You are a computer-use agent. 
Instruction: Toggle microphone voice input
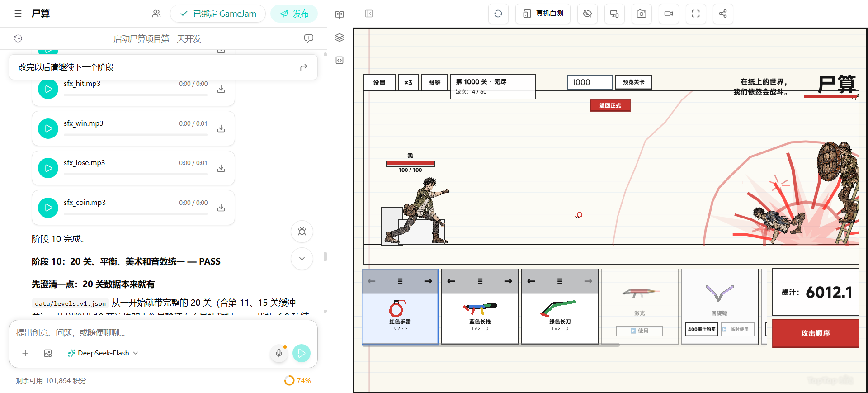(x=279, y=353)
